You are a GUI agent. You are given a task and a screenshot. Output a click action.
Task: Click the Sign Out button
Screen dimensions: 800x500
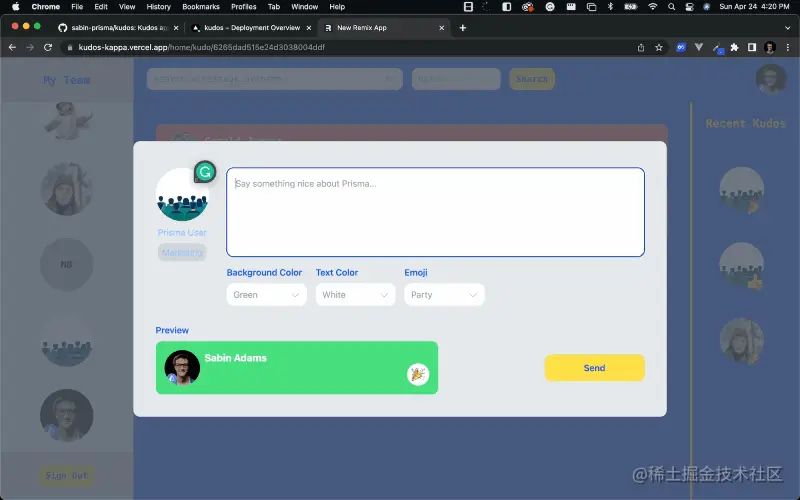pyautogui.click(x=66, y=476)
